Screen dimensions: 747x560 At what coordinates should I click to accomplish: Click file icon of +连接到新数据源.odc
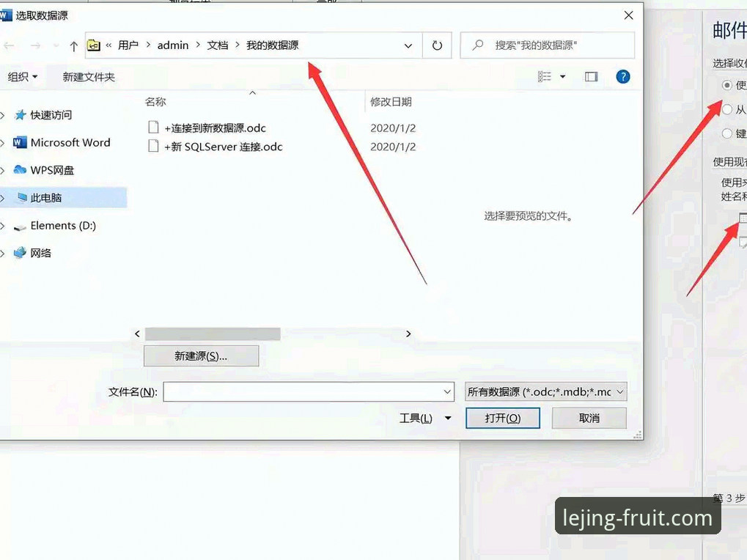click(x=153, y=127)
